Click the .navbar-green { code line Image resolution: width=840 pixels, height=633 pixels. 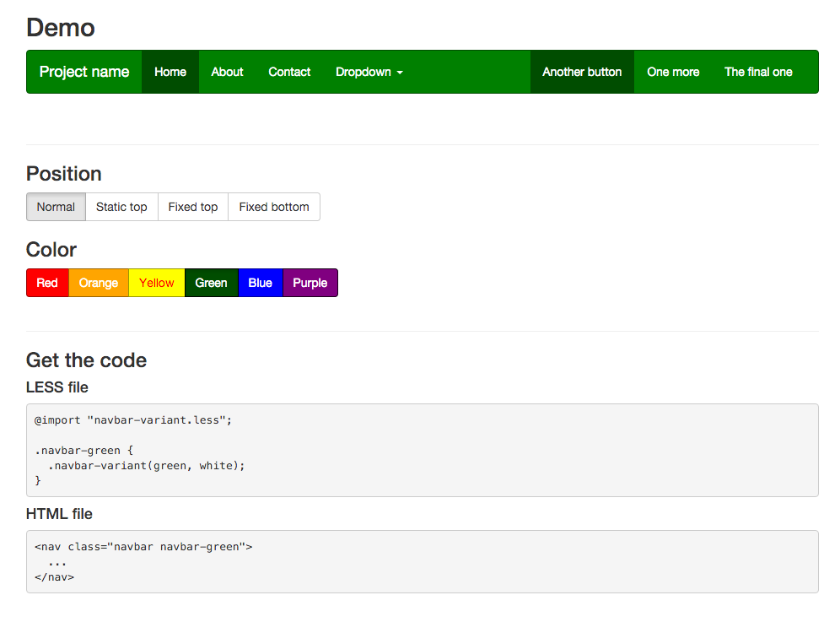pyautogui.click(x=84, y=451)
